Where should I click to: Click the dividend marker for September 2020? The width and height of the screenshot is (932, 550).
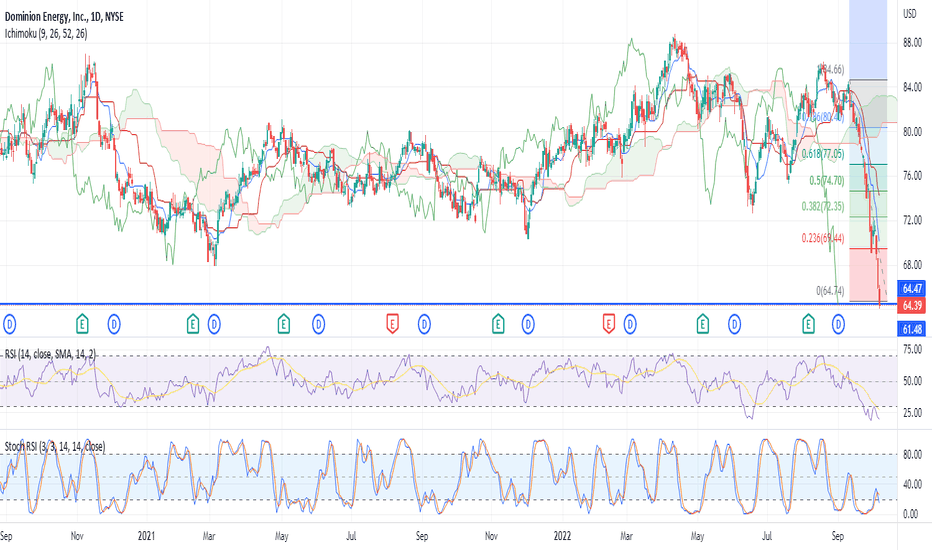[x=9, y=325]
